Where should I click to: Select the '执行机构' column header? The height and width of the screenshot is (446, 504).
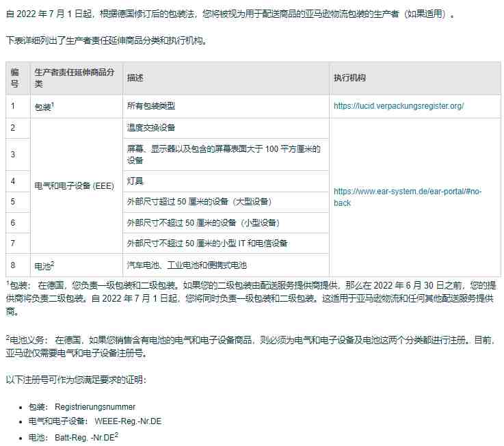(415, 78)
